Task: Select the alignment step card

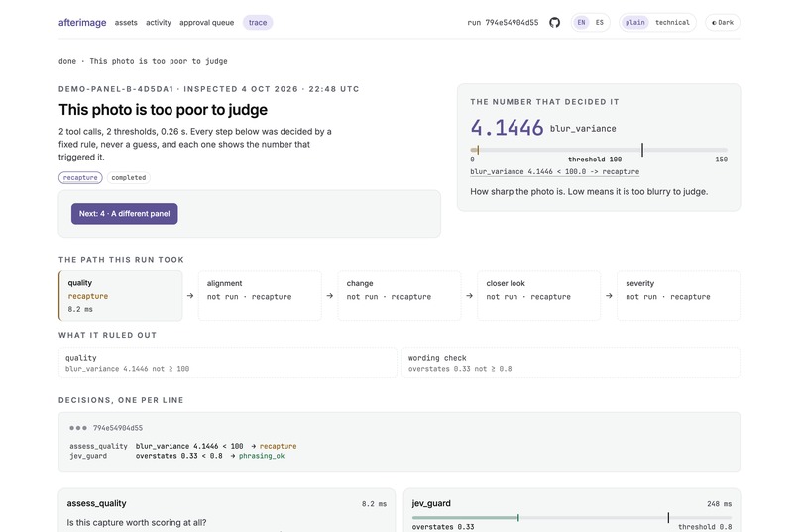Action: 260,296
